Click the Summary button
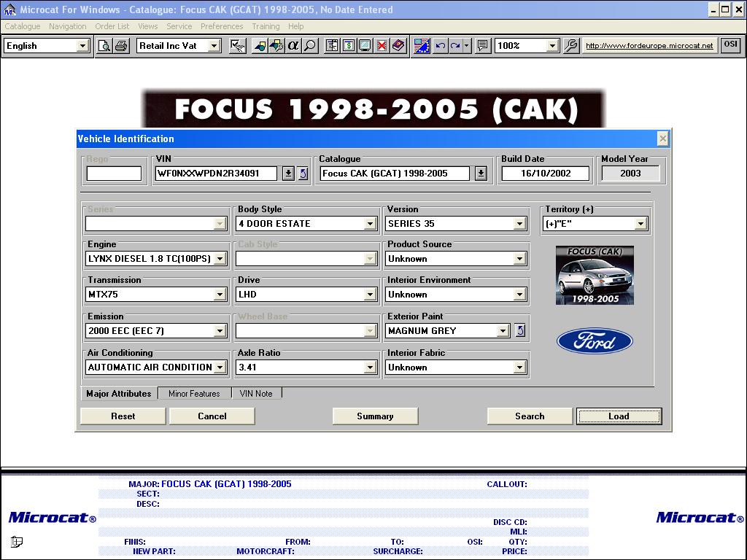This screenshot has height=560, width=747. click(375, 416)
